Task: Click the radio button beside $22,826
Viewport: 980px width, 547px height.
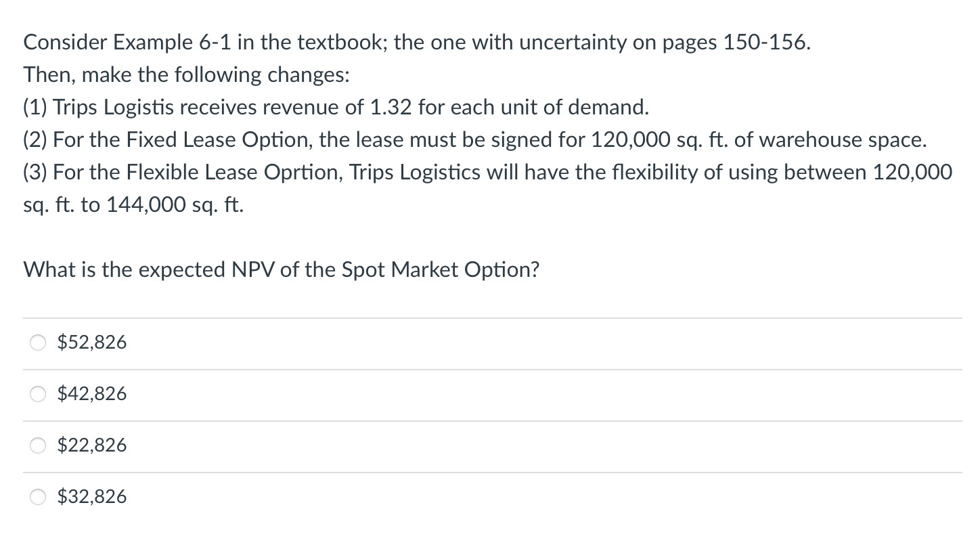Action: (x=38, y=445)
